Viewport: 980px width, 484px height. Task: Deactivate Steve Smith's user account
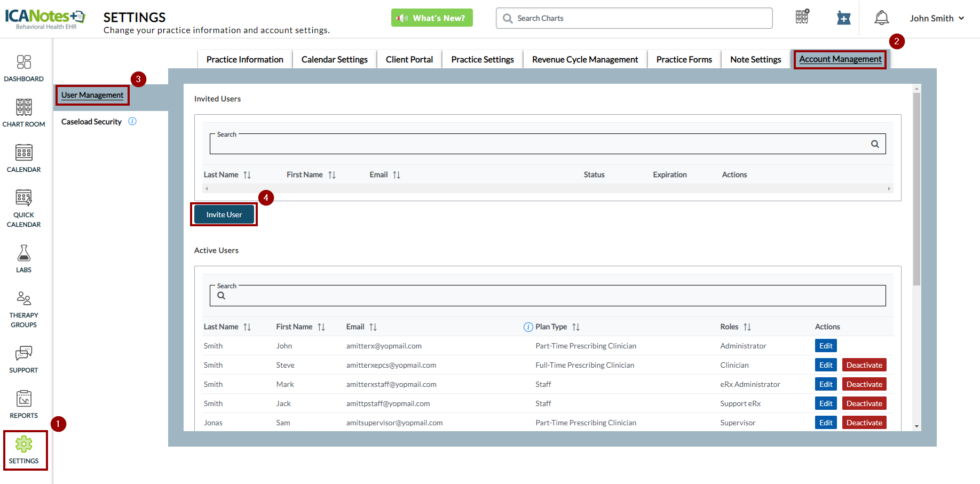(864, 365)
